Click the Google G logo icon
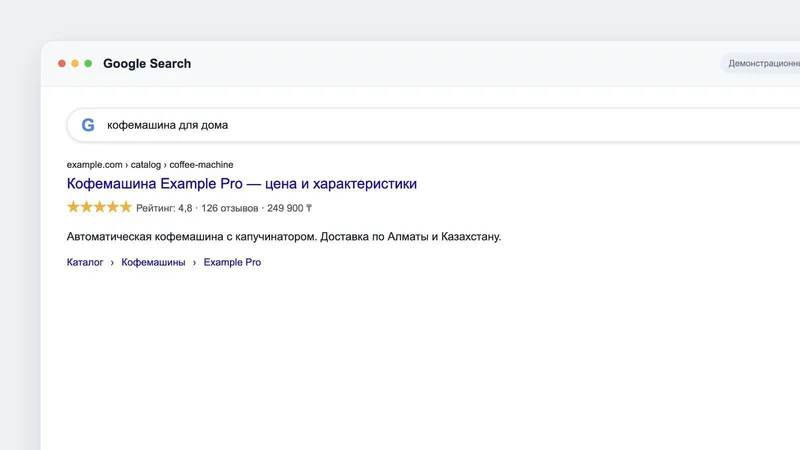800x450 pixels. (x=88, y=125)
